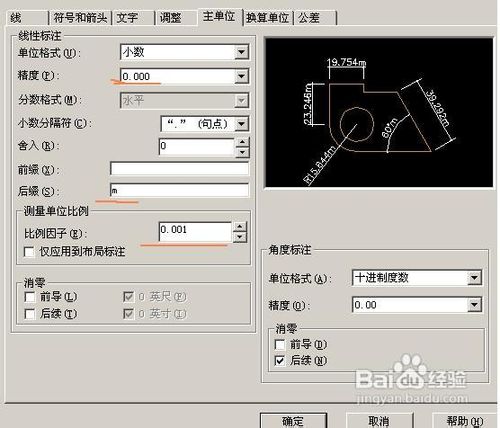Click the 后缀 field containing m
500x428 pixels.
(x=179, y=190)
